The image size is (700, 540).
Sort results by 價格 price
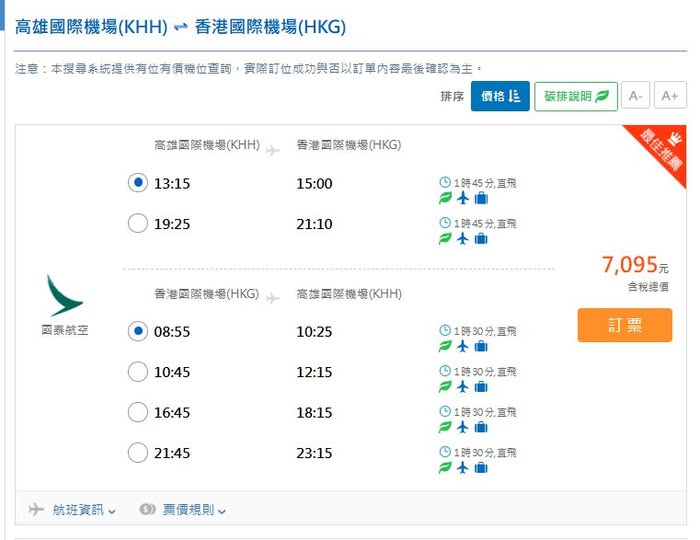point(500,96)
